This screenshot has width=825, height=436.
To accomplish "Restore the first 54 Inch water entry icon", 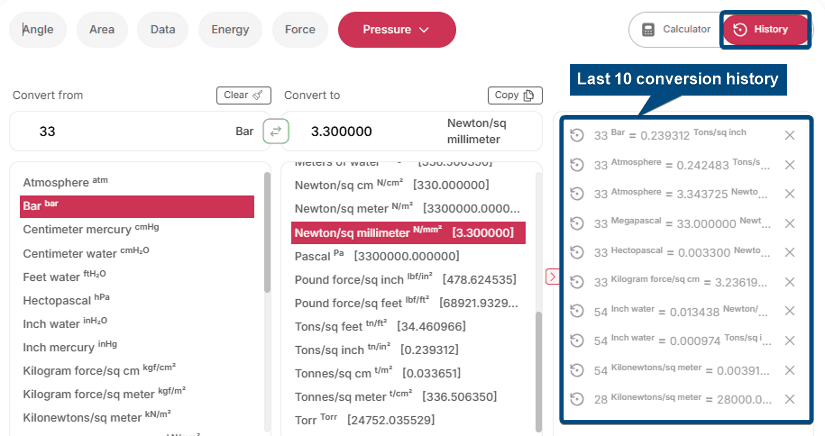I will (x=576, y=311).
